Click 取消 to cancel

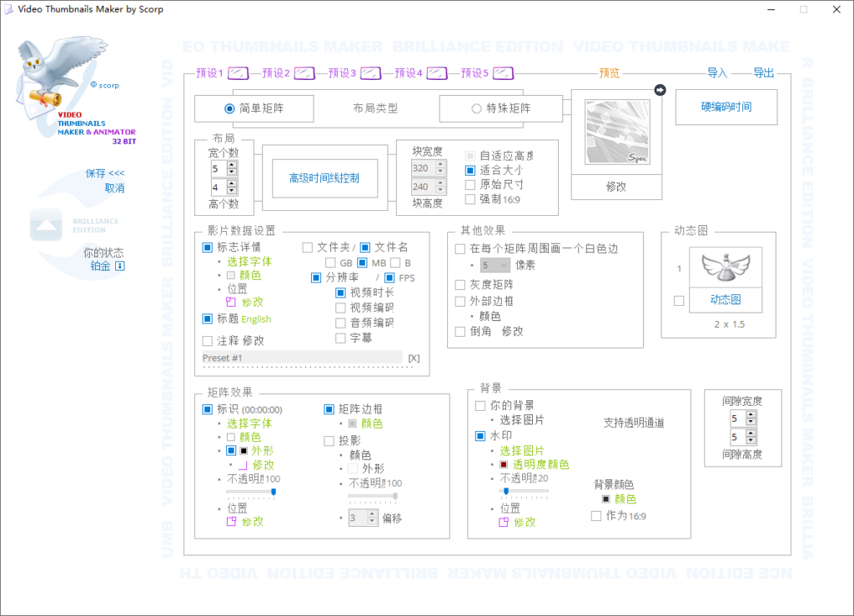pos(114,188)
